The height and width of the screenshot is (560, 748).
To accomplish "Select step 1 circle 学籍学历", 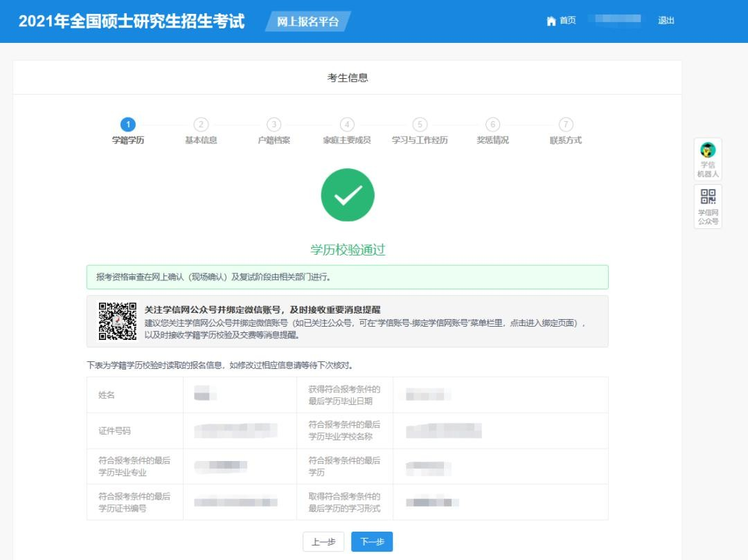I will click(x=127, y=125).
